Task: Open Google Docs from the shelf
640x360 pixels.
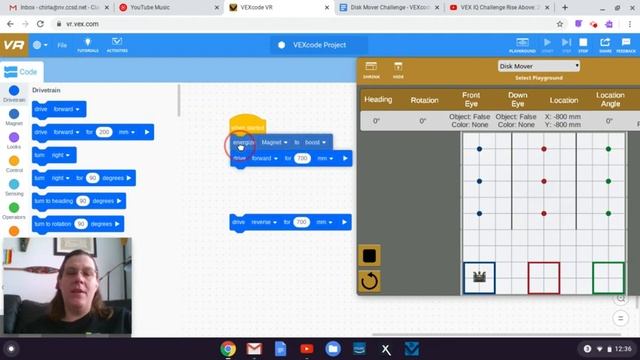Action: [x=280, y=349]
